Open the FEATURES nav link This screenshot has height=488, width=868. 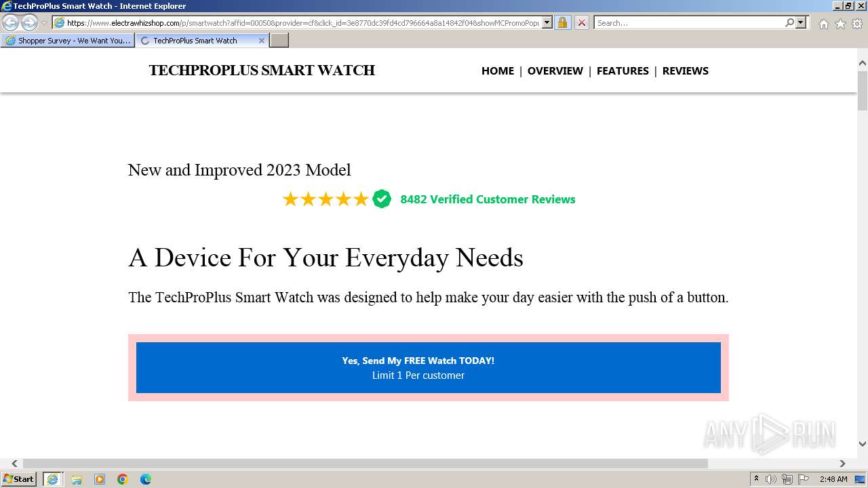pyautogui.click(x=623, y=70)
